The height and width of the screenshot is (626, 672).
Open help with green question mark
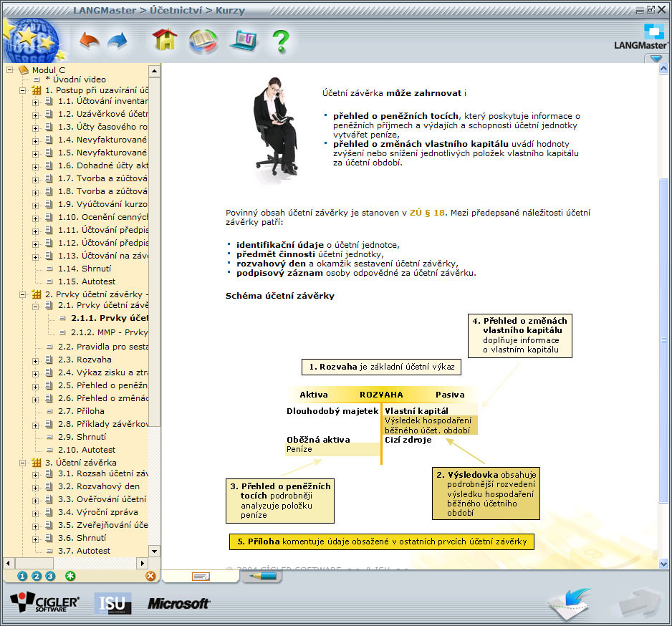[x=281, y=42]
